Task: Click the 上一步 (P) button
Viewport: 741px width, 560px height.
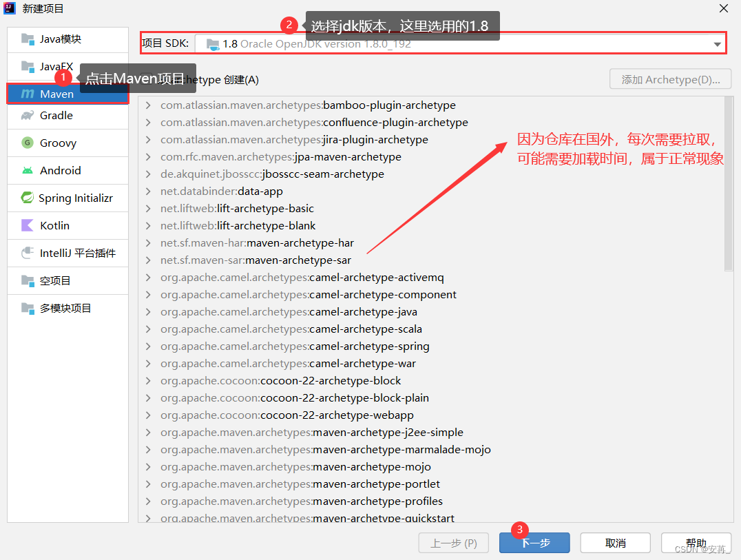Action: 454,543
